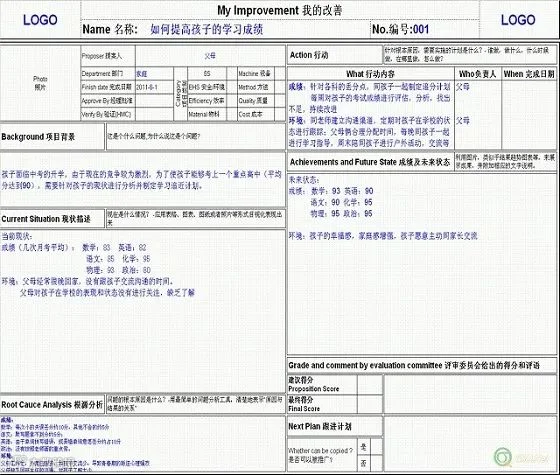Click the green watermark icon at bottom right
This screenshot has width=560, height=475.
click(503, 456)
